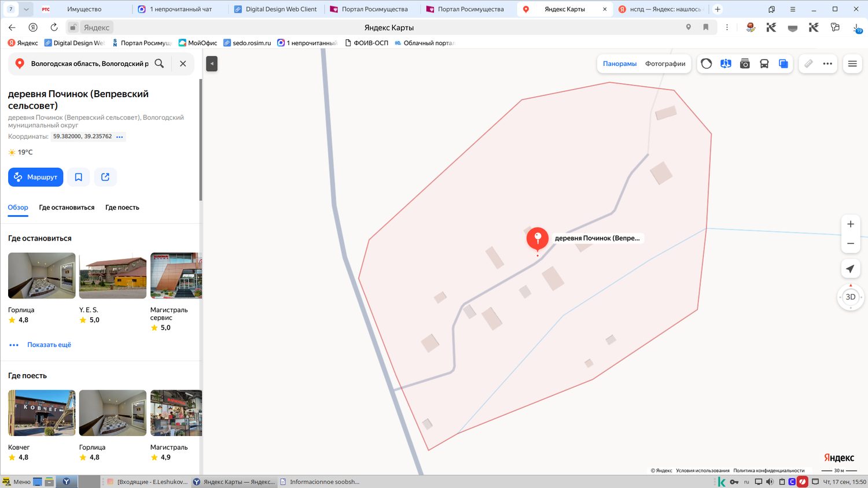Click the search magnifier icon in Yandex Maps

(x=159, y=64)
